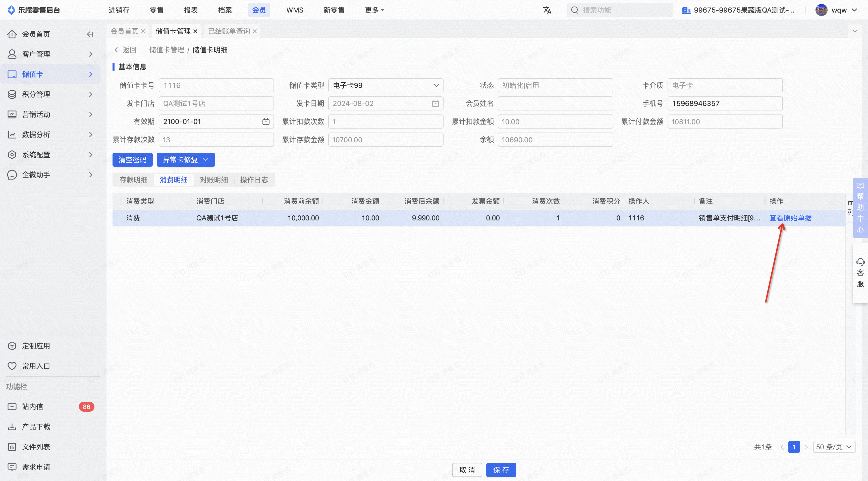Open the 发卡日期 calendar icon
Screen dimensions: 868x481
435,103
